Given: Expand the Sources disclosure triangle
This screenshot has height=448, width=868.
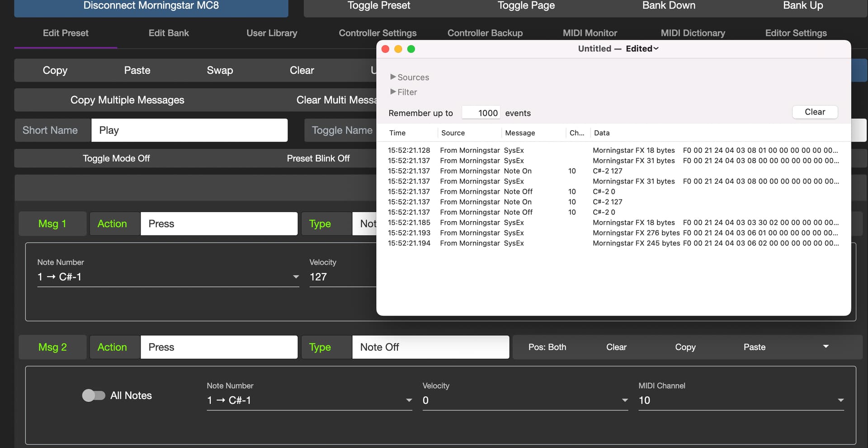Looking at the screenshot, I should coord(393,77).
